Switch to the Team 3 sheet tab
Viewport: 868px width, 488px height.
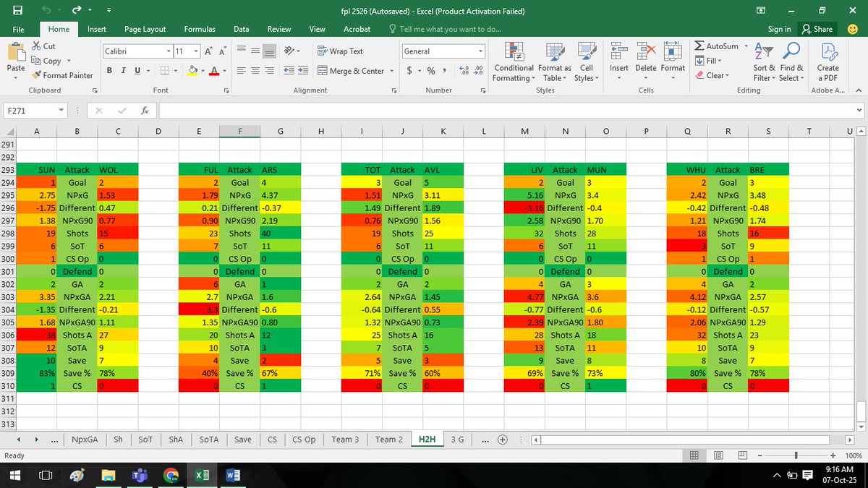coord(346,439)
